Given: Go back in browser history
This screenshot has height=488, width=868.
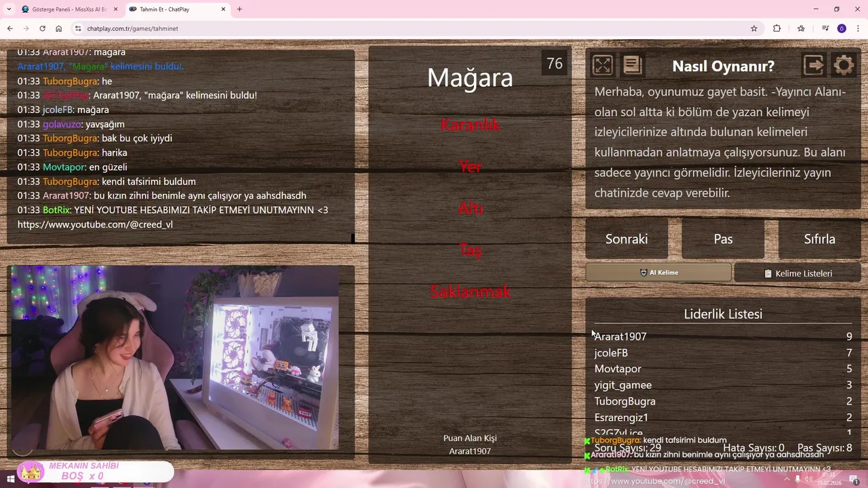Looking at the screenshot, I should pyautogui.click(x=9, y=28).
